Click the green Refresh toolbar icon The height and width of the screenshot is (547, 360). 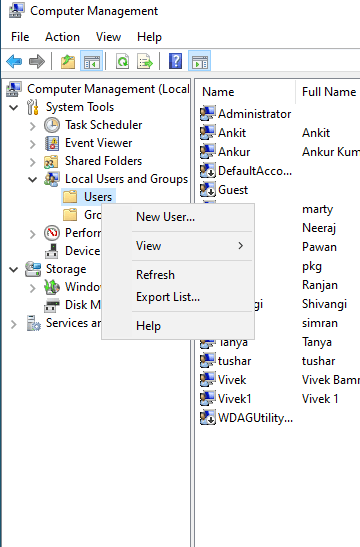[122, 61]
